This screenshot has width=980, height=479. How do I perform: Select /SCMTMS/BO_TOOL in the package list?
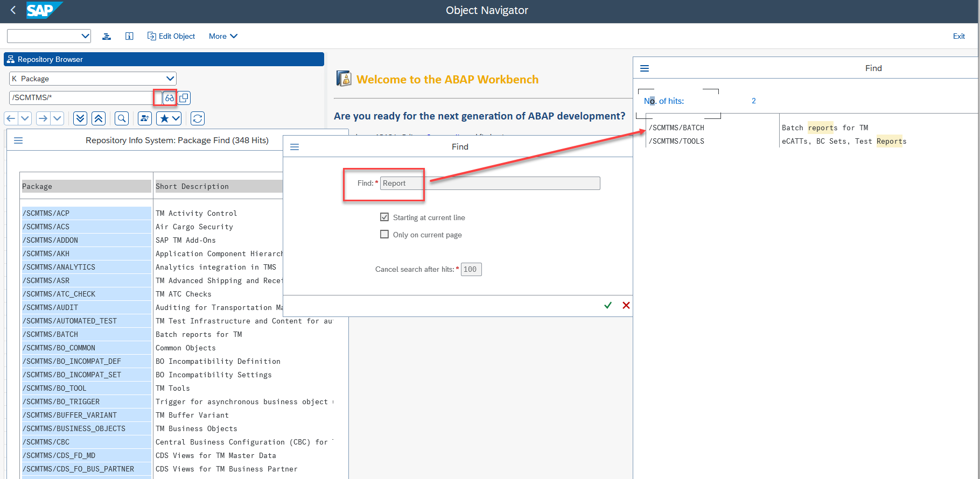pyautogui.click(x=86, y=388)
